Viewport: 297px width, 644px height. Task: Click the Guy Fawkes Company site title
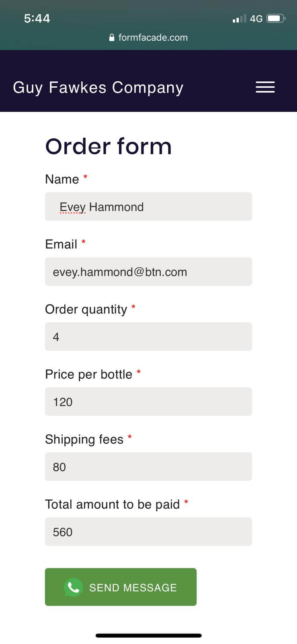[x=98, y=87]
